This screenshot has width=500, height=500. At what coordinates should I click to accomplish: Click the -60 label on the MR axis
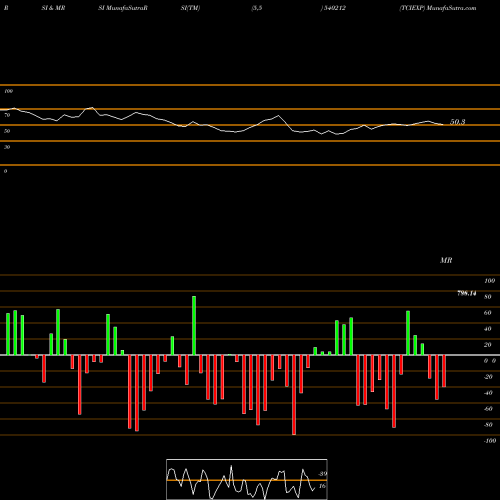click(x=488, y=409)
